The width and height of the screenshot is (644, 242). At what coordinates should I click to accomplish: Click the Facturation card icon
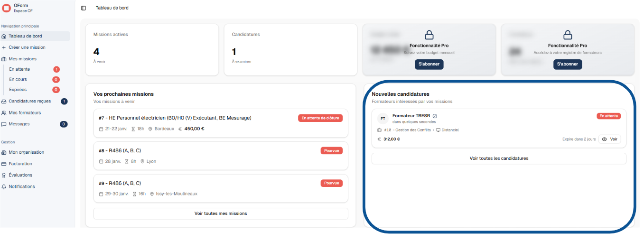[4, 164]
